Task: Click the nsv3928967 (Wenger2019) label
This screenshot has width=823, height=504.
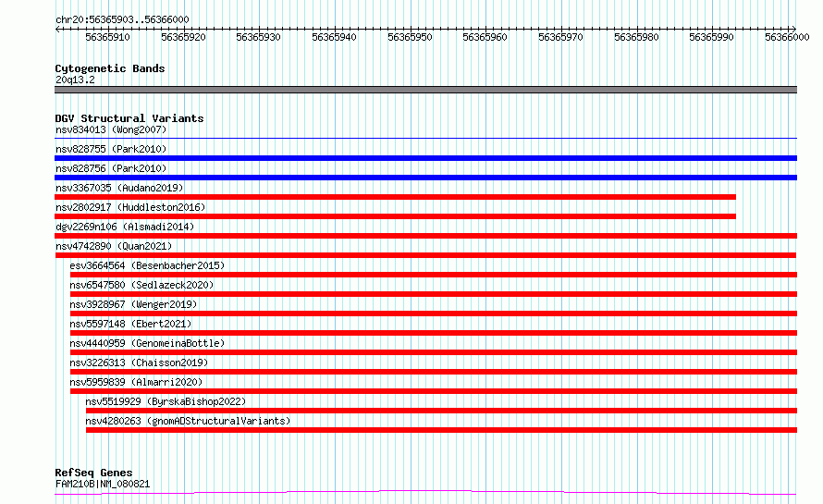Action: 133,304
